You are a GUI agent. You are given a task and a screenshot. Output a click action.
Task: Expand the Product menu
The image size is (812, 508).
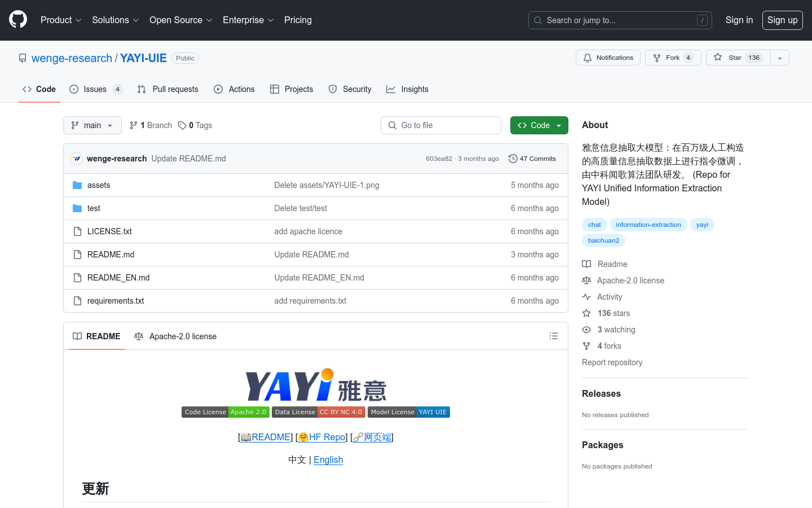tap(61, 20)
